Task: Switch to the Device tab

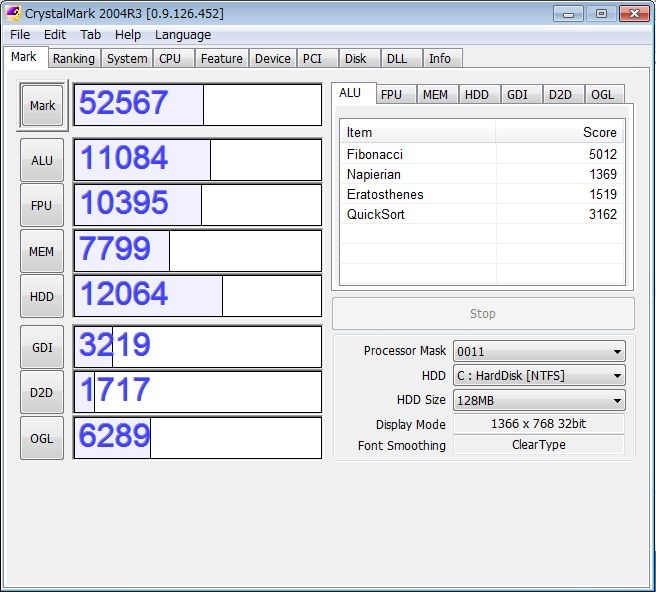Action: tap(273, 59)
